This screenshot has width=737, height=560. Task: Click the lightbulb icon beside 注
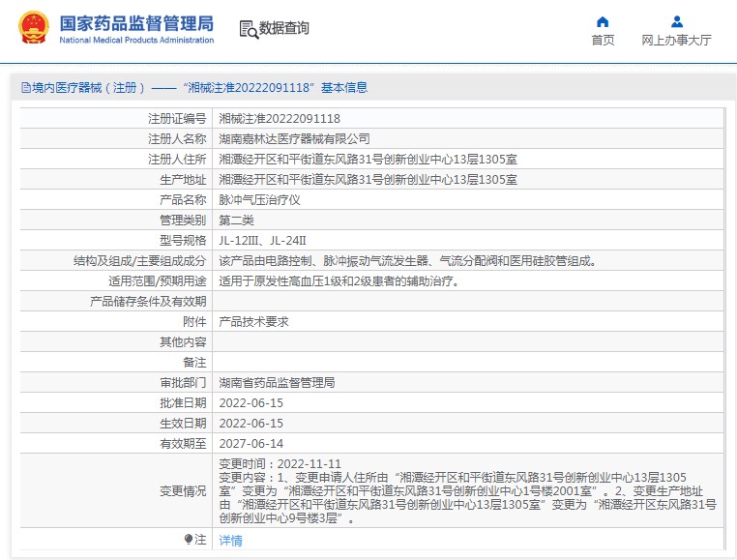189,539
